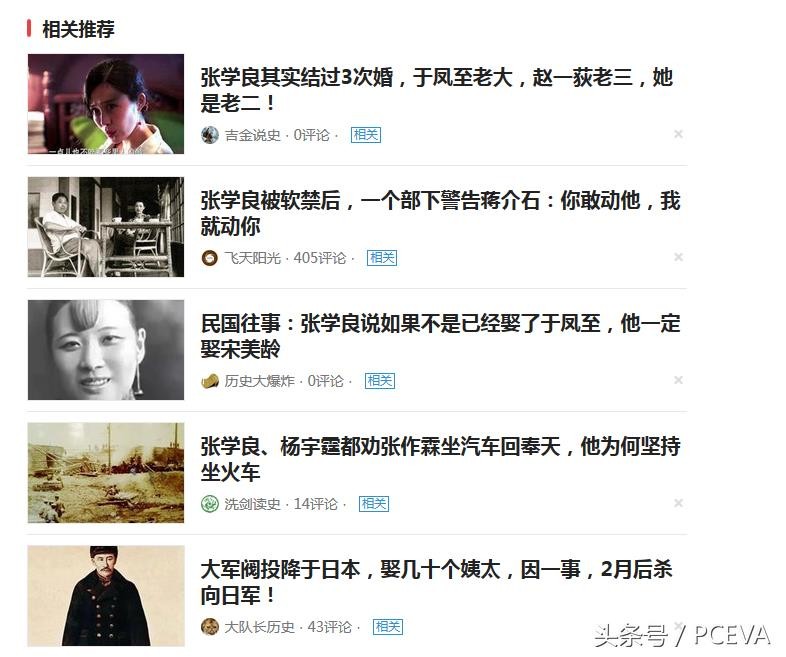The image size is (786, 657).
Task: Open the article 张学良被软禁后，一个部下警告蒋介石
Action: 440,213
